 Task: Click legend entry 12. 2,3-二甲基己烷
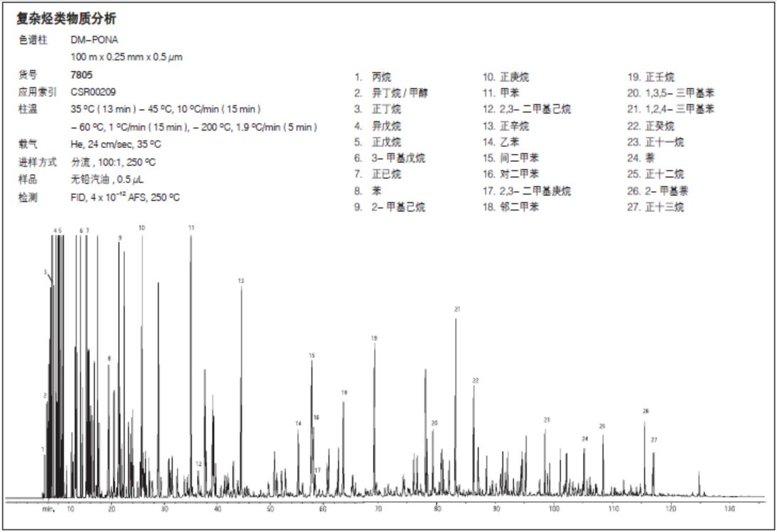click(527, 109)
